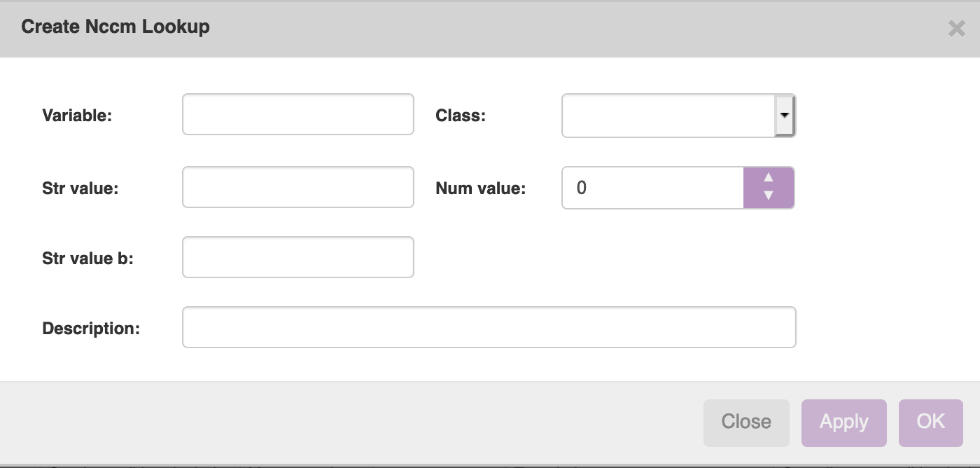The height and width of the screenshot is (468, 980).
Task: Click the "Create Nccm Lookup" dialog title
Action: coord(115,27)
